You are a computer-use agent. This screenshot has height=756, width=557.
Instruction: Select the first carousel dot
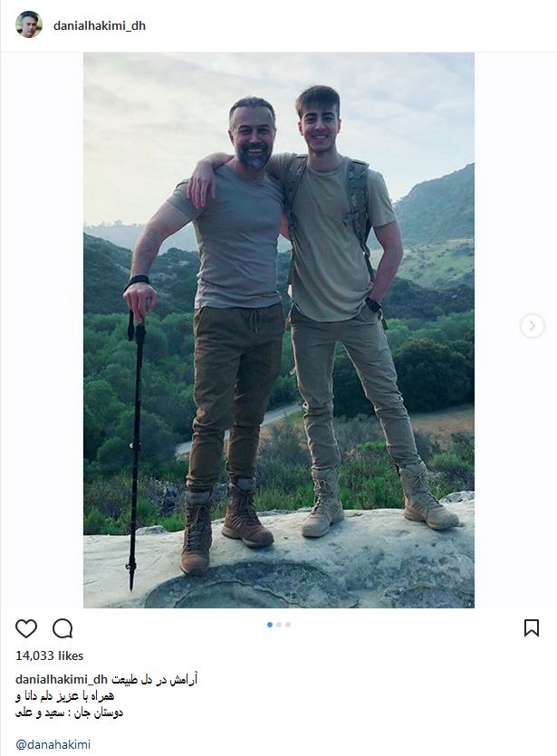click(270, 625)
